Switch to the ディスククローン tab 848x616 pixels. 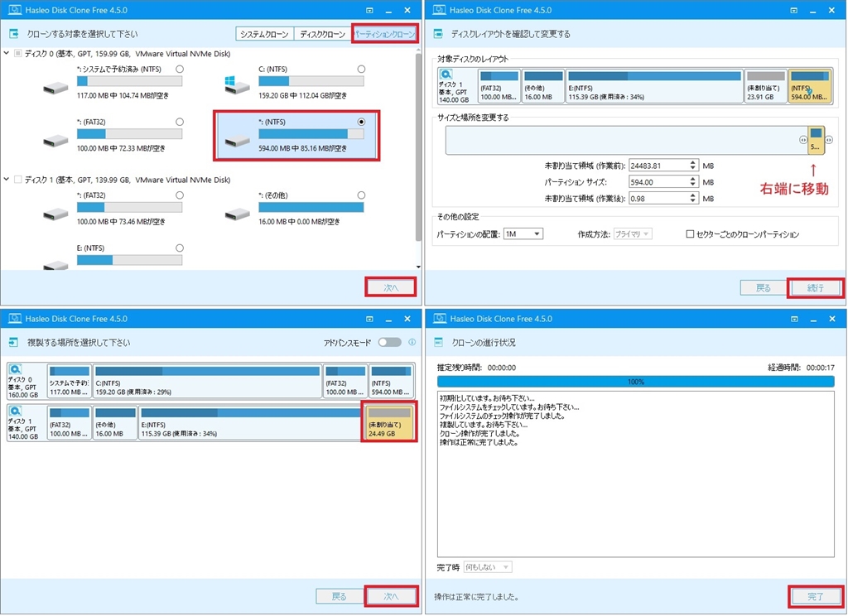pyautogui.click(x=322, y=34)
